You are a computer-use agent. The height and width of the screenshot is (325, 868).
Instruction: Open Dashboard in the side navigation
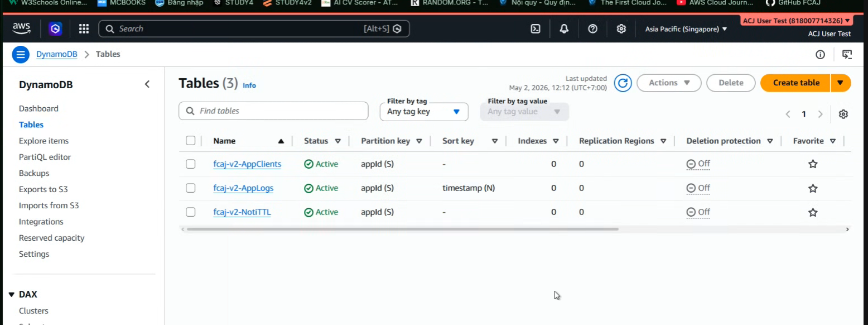(x=38, y=108)
